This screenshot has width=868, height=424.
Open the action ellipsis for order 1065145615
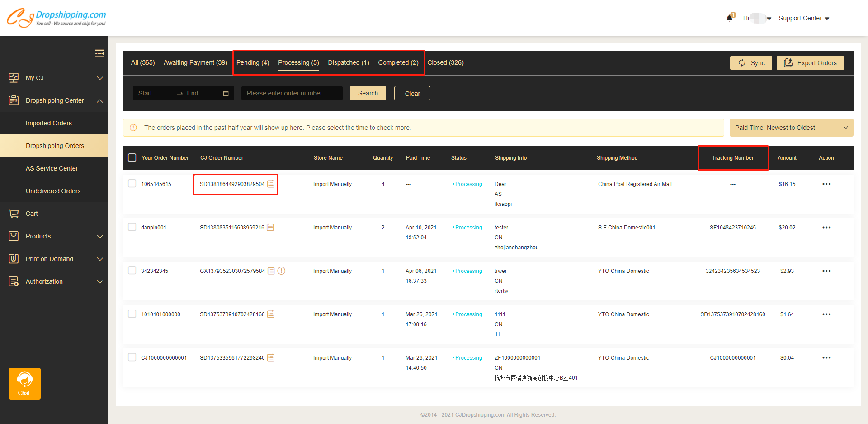pos(827,184)
